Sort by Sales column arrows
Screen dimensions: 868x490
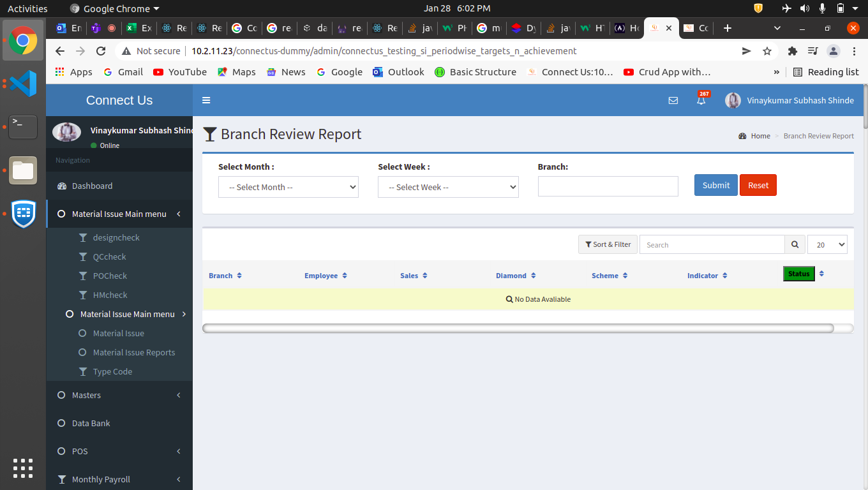424,276
